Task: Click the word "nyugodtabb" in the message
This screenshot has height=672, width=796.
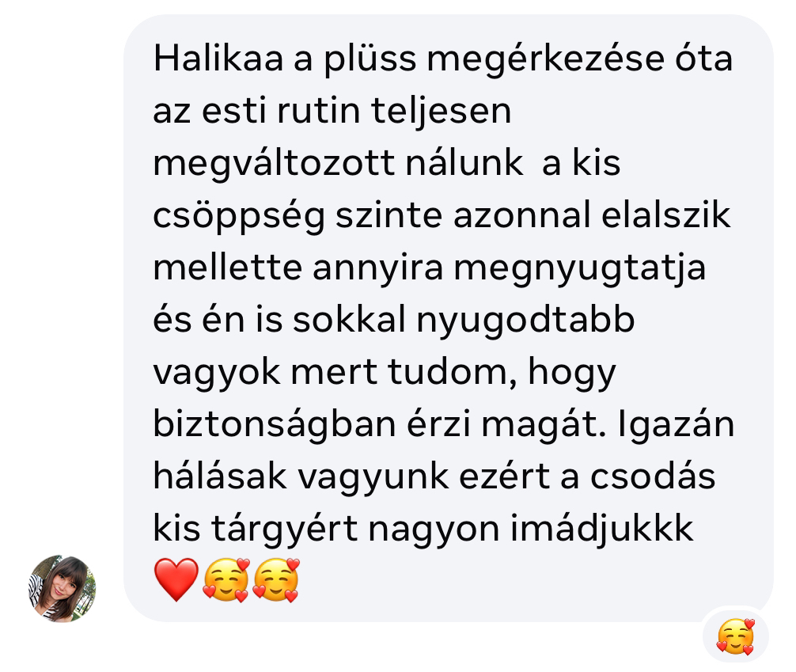Action: (x=526, y=321)
